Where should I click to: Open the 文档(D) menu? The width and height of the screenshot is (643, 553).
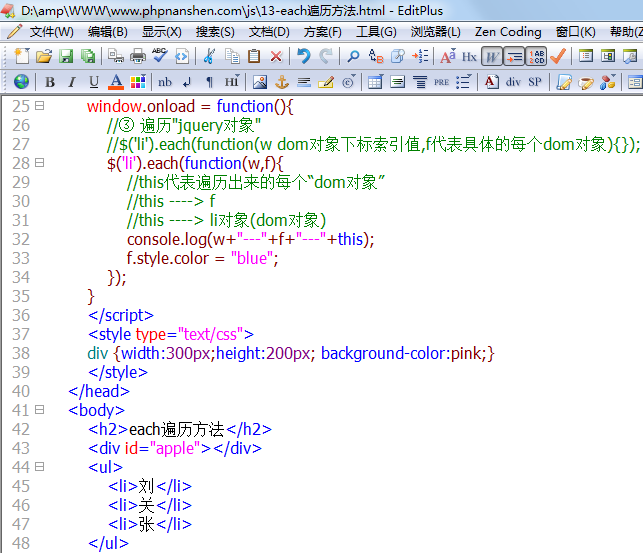[x=269, y=32]
